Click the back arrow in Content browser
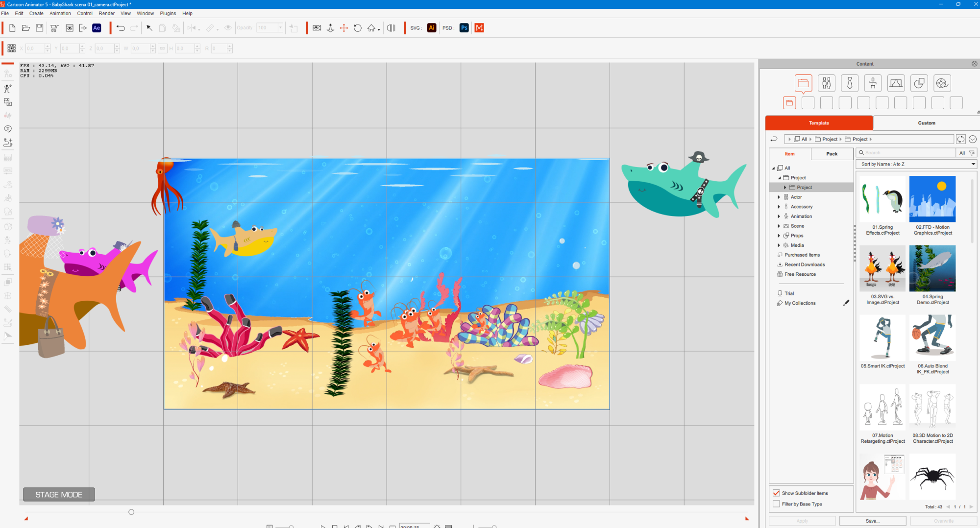The height and width of the screenshot is (528, 980). point(774,139)
